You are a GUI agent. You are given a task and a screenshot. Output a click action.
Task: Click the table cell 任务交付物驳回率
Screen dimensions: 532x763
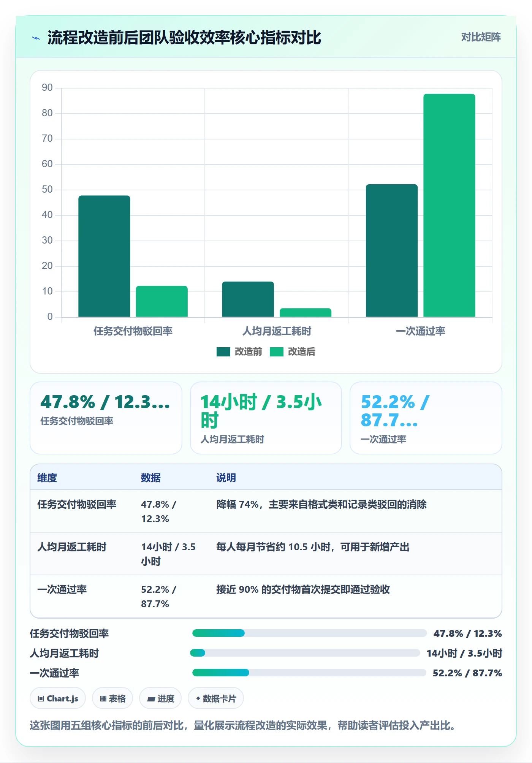[77, 504]
